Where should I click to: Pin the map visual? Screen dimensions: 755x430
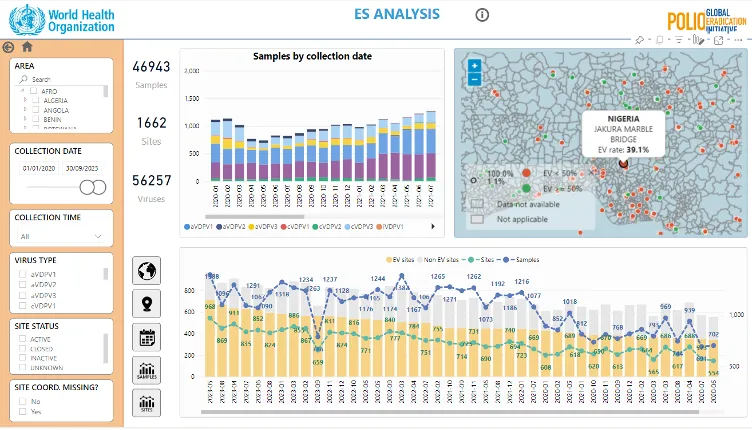click(639, 40)
